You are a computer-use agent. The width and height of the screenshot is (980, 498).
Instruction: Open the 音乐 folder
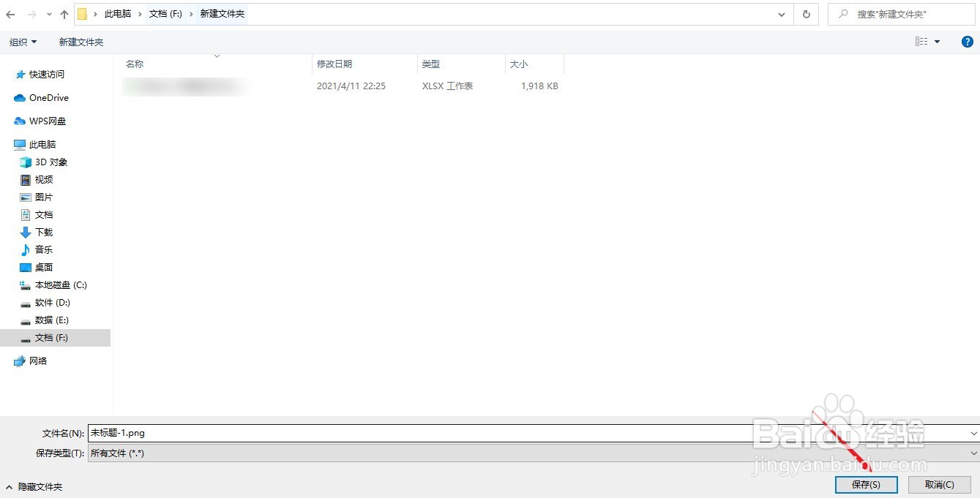coord(43,249)
